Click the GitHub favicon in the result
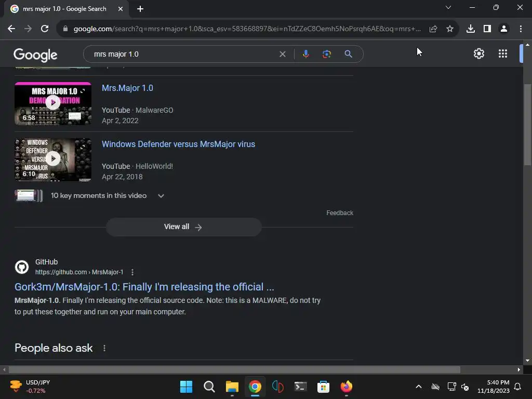Screen dimensions: 532x399 coord(22,267)
